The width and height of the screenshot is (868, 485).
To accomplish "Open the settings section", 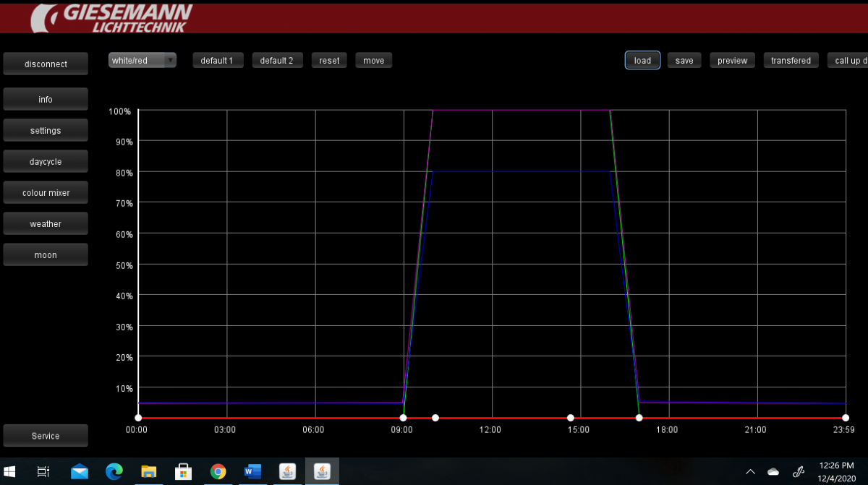I will pos(46,130).
